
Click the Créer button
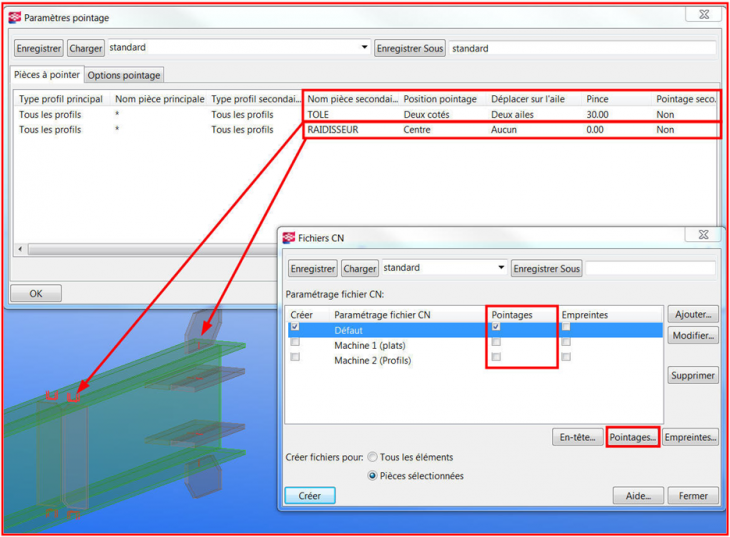click(x=310, y=496)
